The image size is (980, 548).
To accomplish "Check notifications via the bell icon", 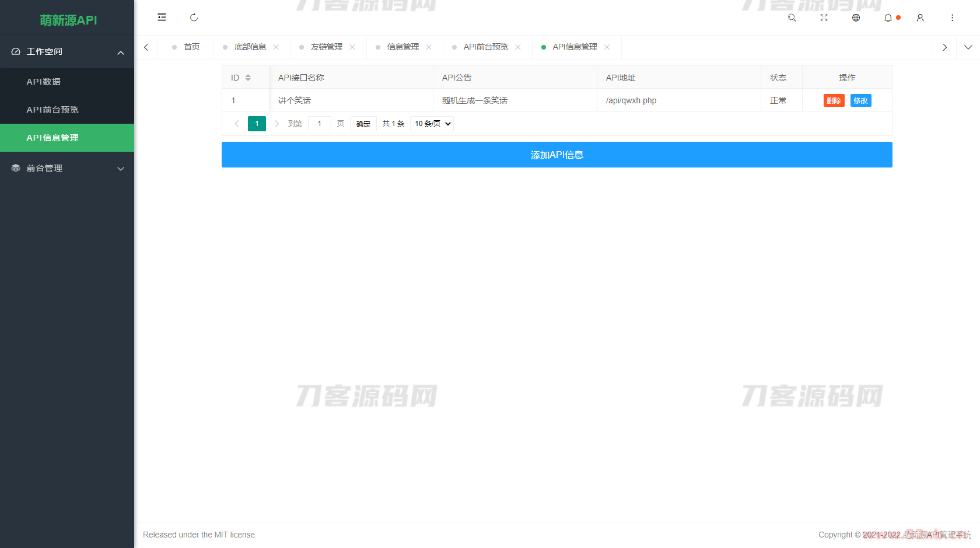I will click(888, 18).
